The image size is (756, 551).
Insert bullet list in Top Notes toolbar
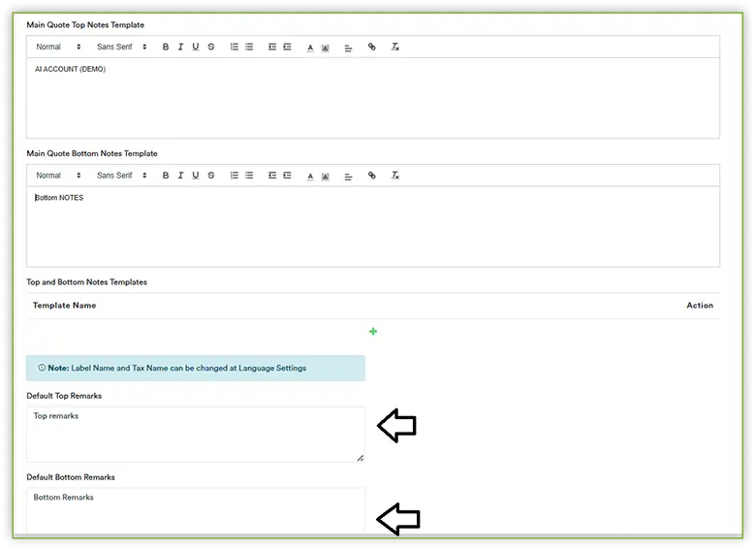pyautogui.click(x=249, y=47)
